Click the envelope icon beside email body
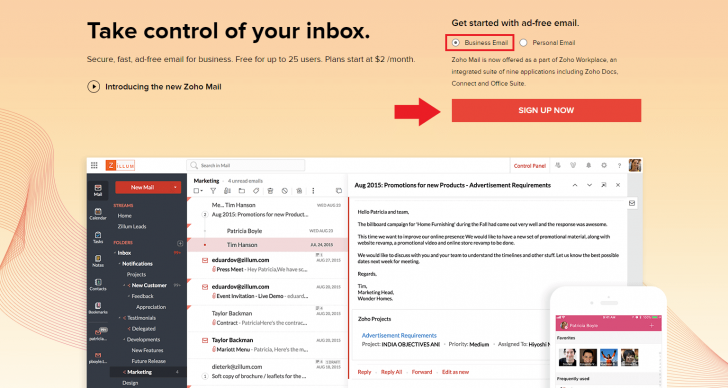Image resolution: width=728 pixels, height=388 pixels. tap(632, 203)
